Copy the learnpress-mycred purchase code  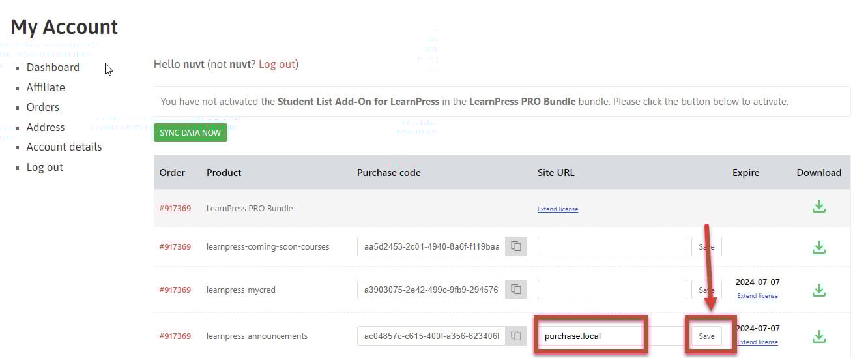pyautogui.click(x=516, y=290)
